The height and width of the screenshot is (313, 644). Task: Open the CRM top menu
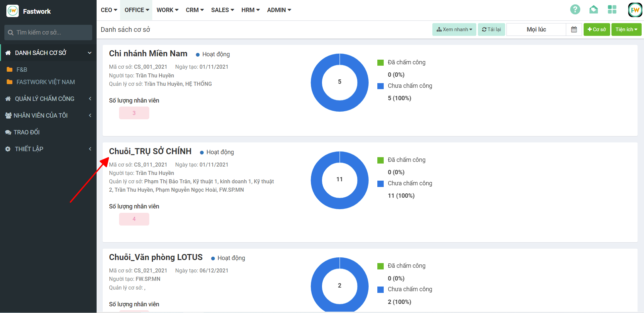[x=195, y=10]
